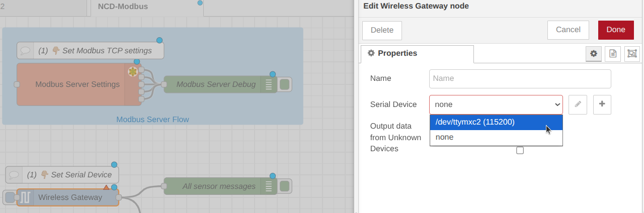
Task: Delete the Wireless Gateway node
Action: (x=382, y=30)
